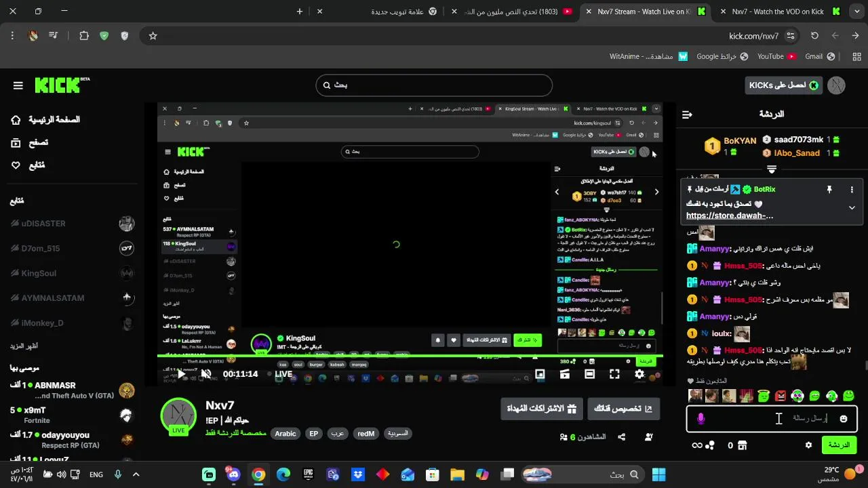This screenshot has width=868, height=488.
Task: Open متابع following section in sidebar
Action: tap(28, 165)
